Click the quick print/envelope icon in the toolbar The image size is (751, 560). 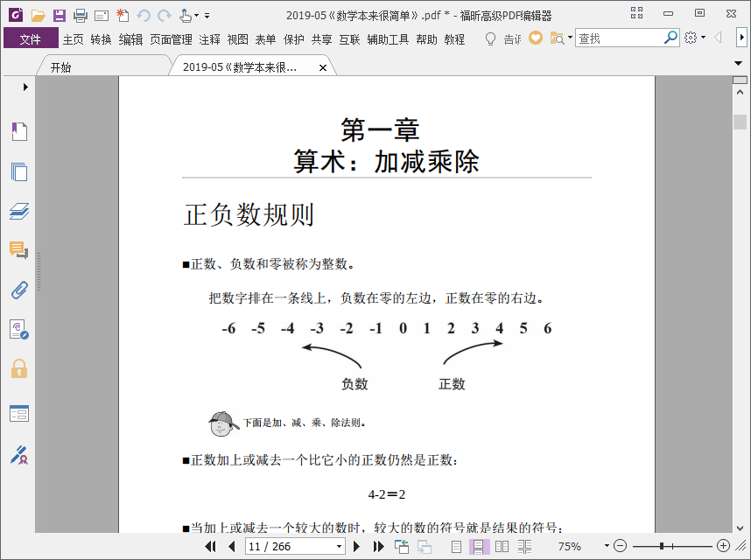[x=102, y=16]
